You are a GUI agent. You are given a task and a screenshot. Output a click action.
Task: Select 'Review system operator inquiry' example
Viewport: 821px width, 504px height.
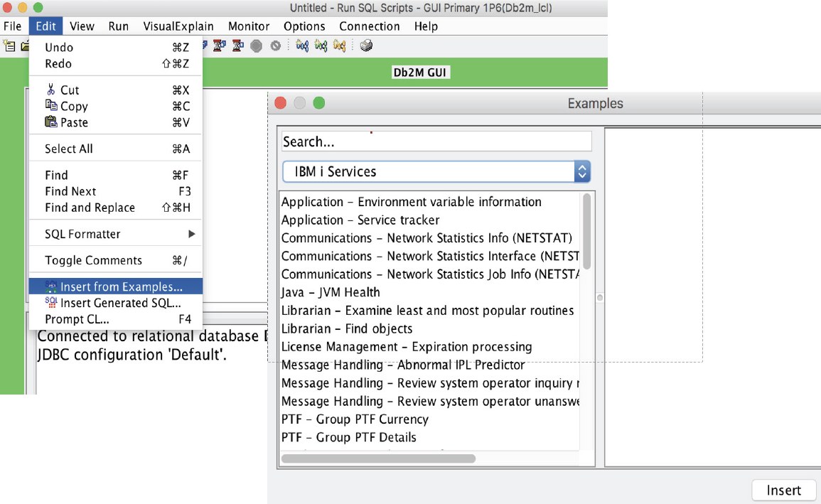point(429,382)
